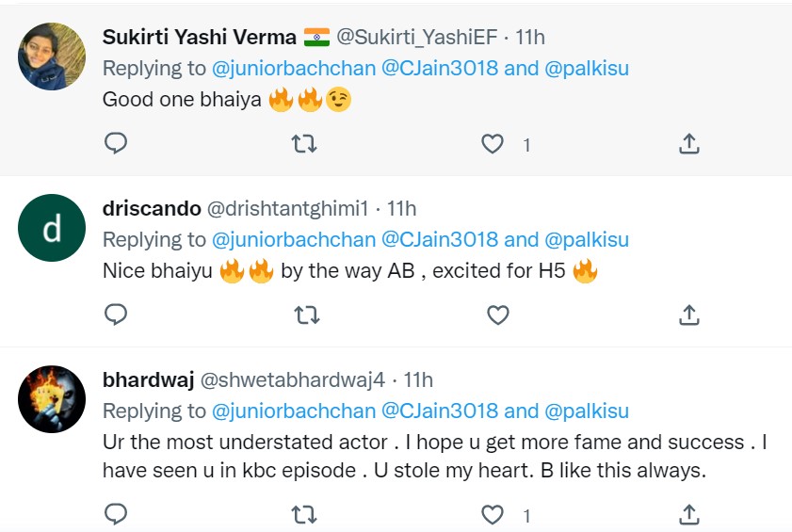
Task: Reply to Sukirti Yashi Verma's tweet
Action: (116, 143)
